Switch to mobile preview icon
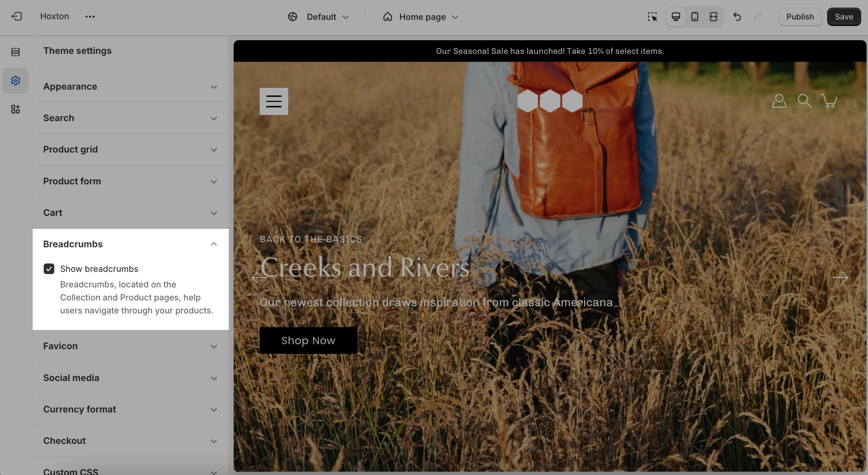Screen dimensions: 868x475 coord(694,17)
